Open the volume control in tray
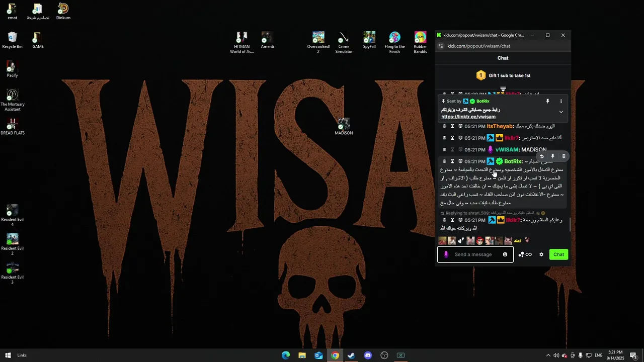644x362 pixels. coord(556,355)
